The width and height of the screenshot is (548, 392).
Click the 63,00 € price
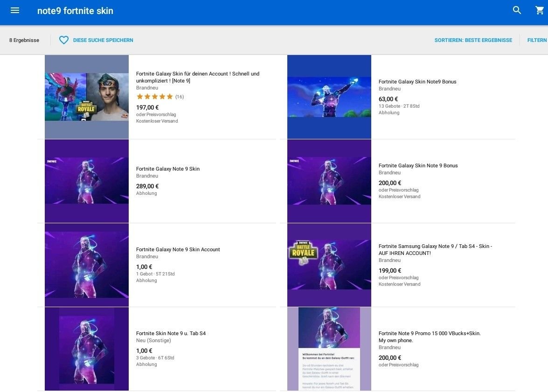click(388, 99)
